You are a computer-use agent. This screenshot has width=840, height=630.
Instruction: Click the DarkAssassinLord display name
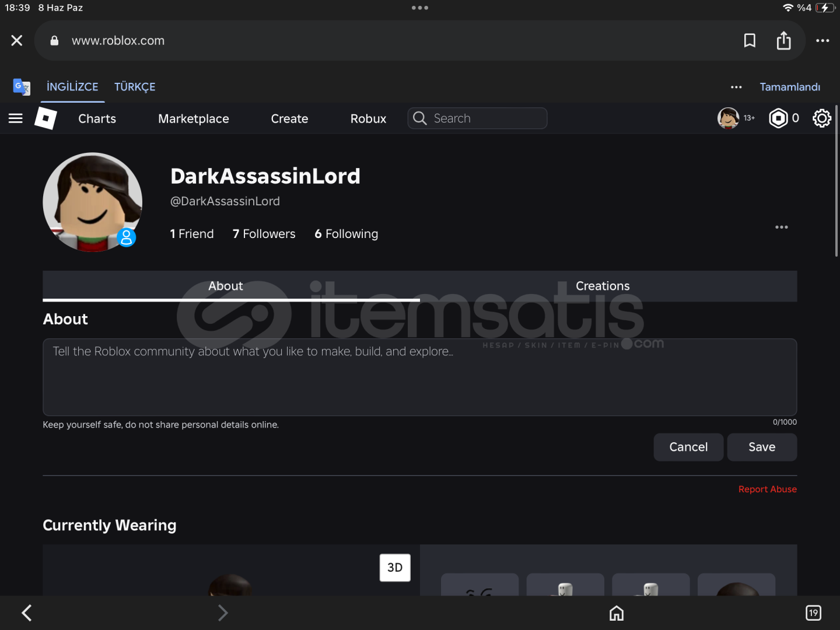265,176
